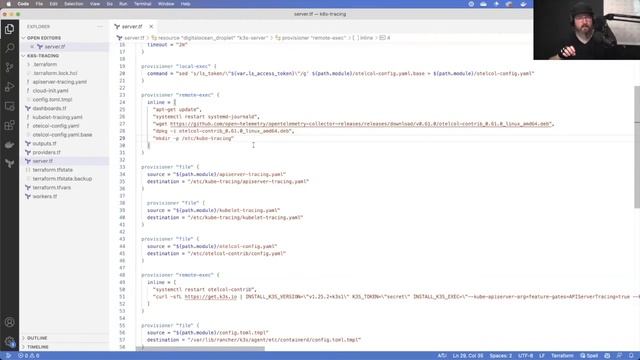Open dashboards.tf in explorer
The width and height of the screenshot is (640, 360).
(49, 109)
